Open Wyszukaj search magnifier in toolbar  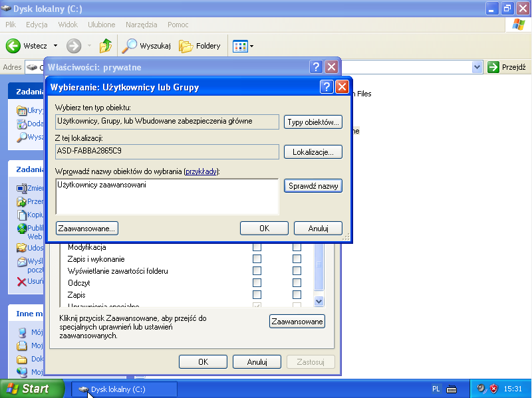pos(130,46)
